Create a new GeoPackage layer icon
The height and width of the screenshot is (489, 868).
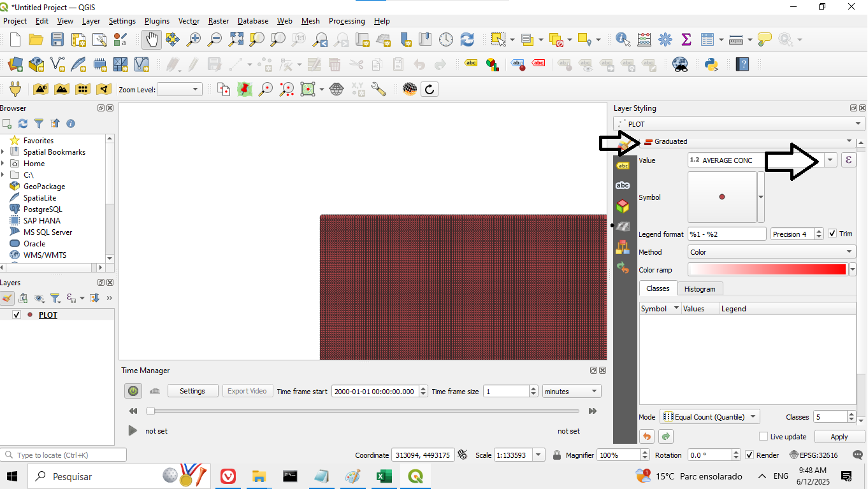tap(36, 64)
